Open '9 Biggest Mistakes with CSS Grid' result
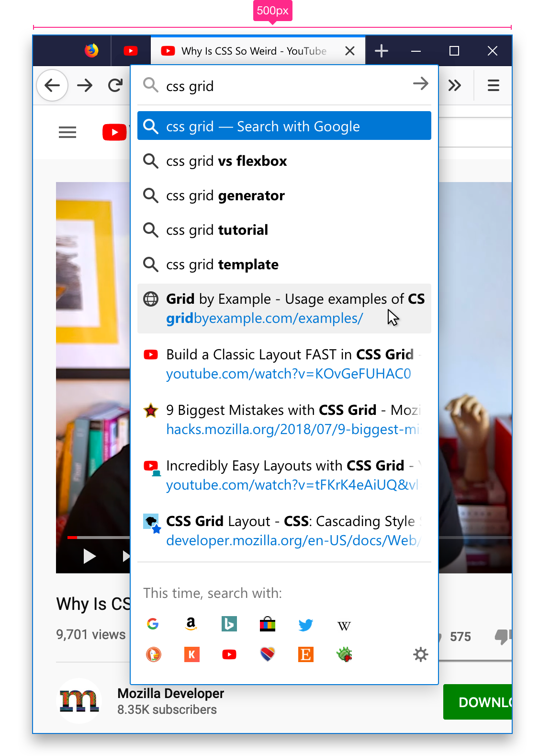The image size is (539, 756). pyautogui.click(x=284, y=420)
